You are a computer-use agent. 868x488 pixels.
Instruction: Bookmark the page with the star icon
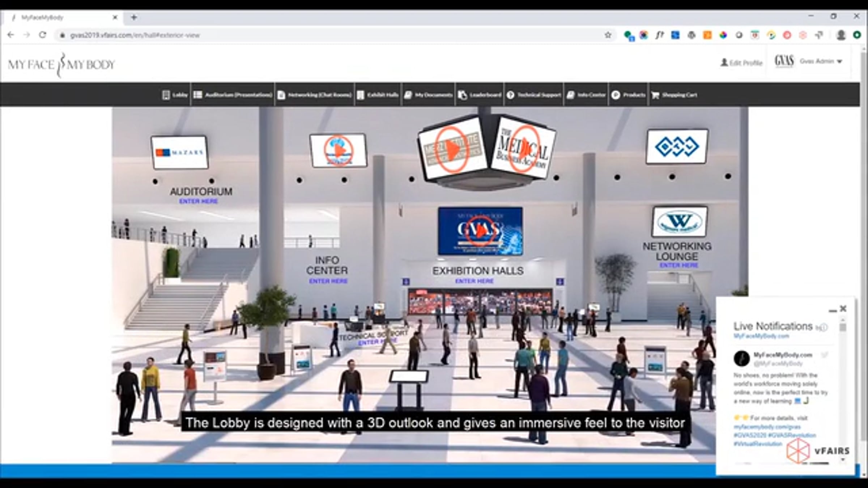(x=608, y=35)
